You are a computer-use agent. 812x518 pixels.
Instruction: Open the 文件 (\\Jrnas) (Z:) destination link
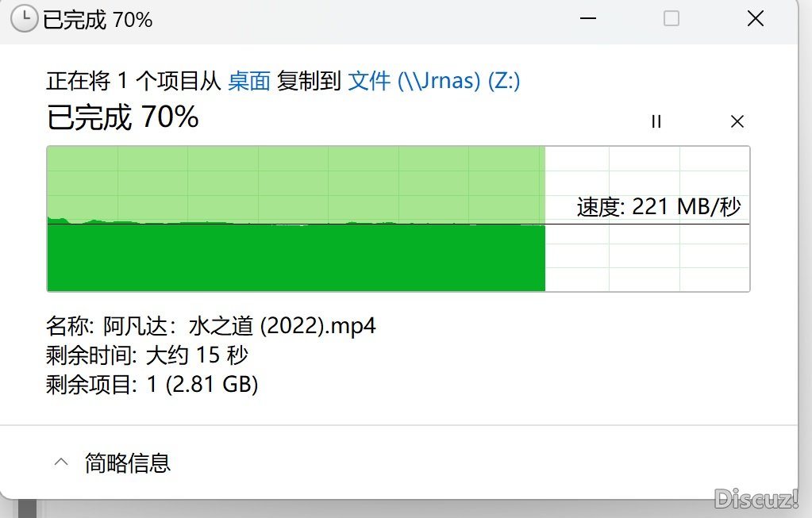click(434, 81)
